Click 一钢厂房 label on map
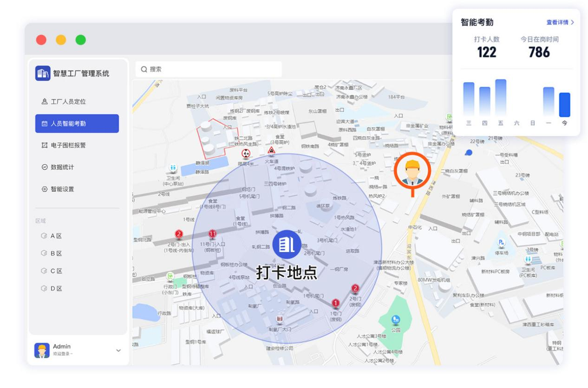This screenshot has height=388, width=588. 339,270
